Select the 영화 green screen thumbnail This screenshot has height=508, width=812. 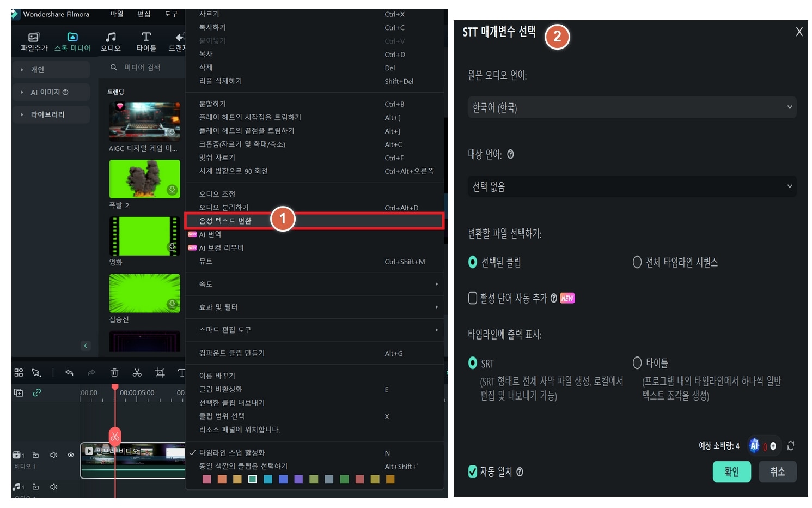pos(145,236)
